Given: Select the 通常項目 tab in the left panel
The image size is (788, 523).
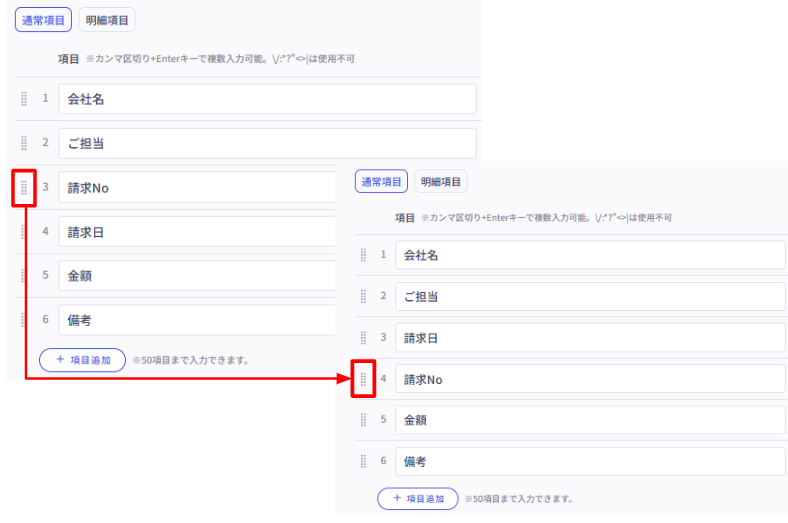Looking at the screenshot, I should (x=43, y=20).
